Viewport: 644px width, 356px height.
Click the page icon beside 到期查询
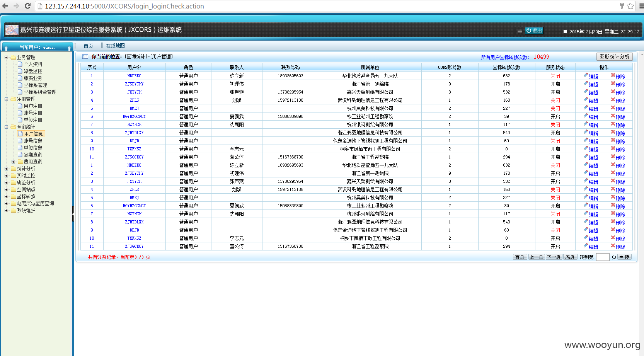tap(20, 155)
